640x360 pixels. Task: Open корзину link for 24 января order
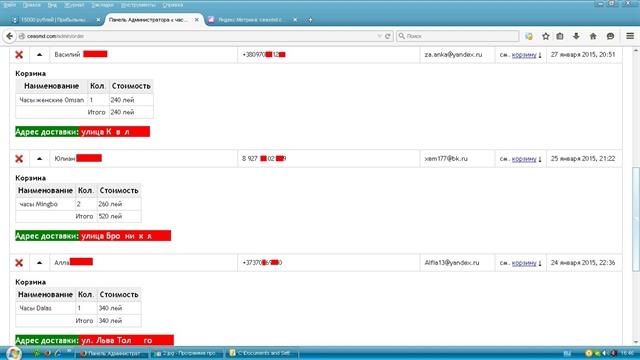(524, 263)
